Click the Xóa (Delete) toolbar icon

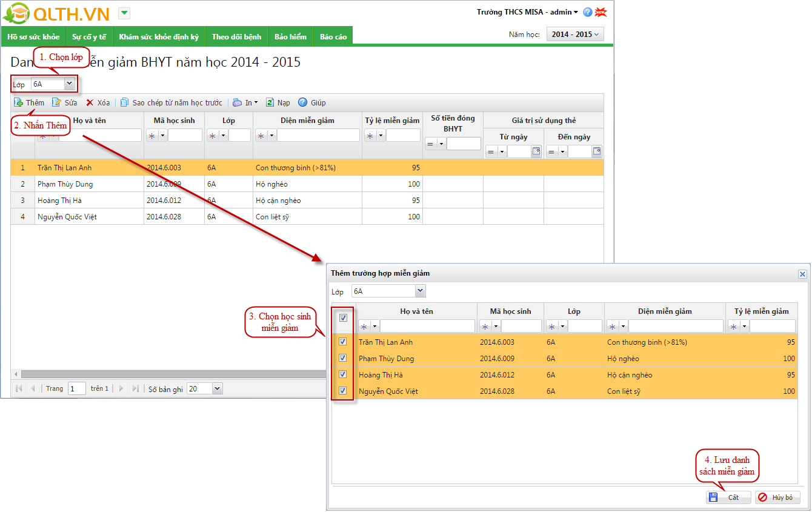(90, 102)
